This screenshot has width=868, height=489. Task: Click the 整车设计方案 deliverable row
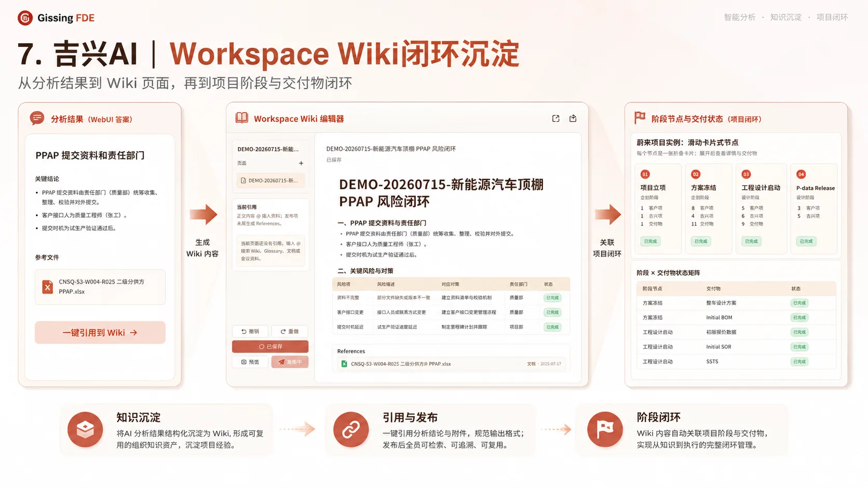pyautogui.click(x=736, y=303)
